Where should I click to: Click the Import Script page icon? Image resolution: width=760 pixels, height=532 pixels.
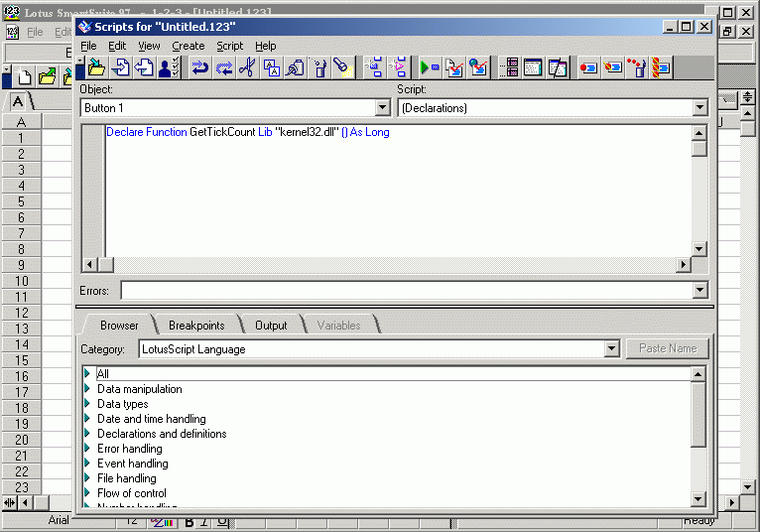(x=121, y=67)
